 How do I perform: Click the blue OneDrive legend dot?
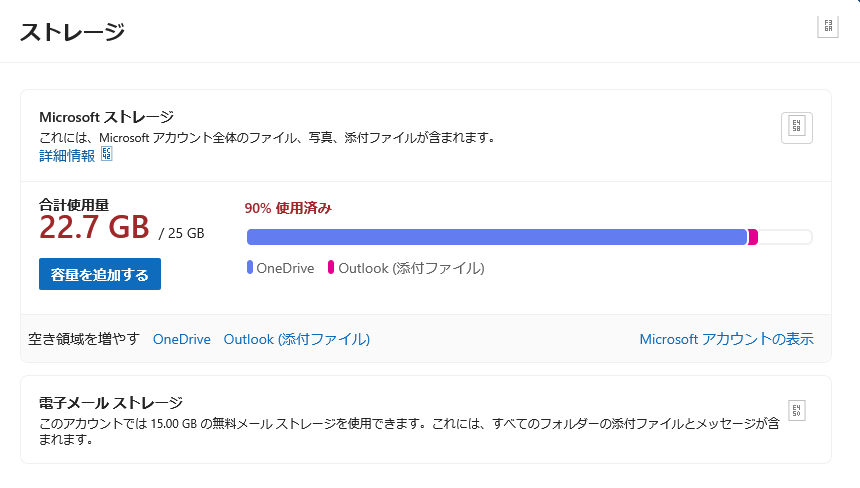(250, 268)
